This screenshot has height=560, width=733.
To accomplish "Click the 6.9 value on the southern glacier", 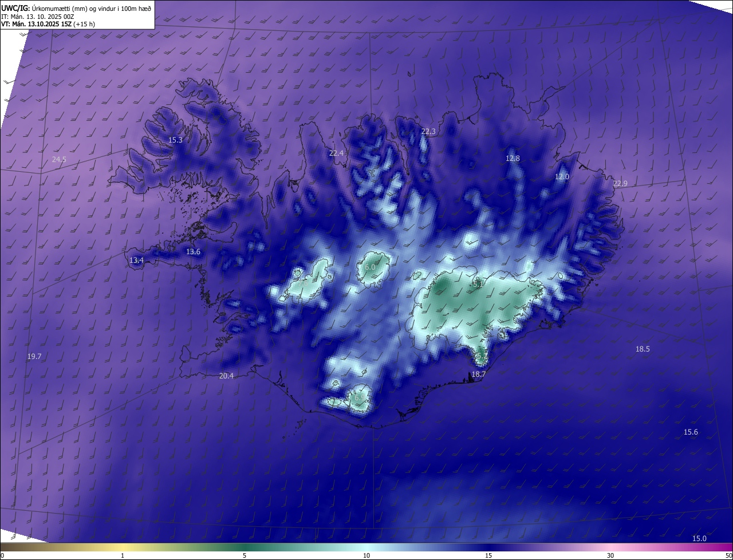I will [x=359, y=397].
